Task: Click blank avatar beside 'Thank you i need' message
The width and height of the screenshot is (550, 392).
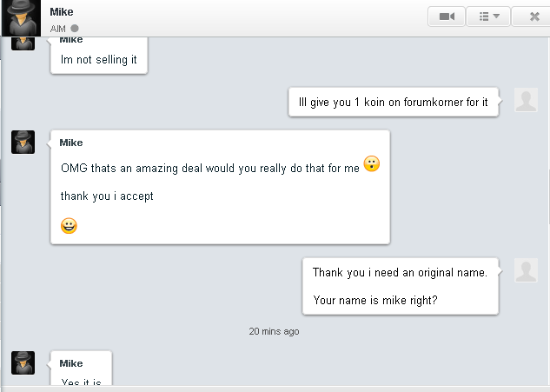Action: pyautogui.click(x=526, y=270)
